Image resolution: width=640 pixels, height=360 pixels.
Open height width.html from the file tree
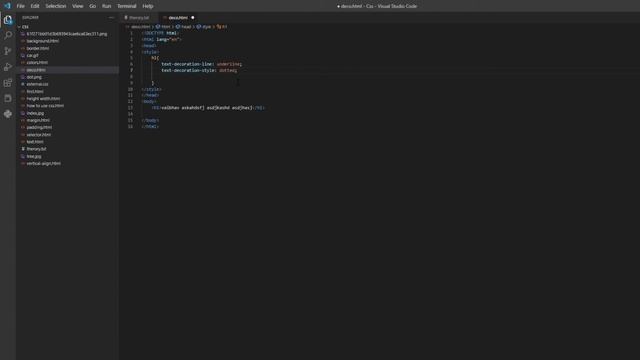pyautogui.click(x=43, y=99)
